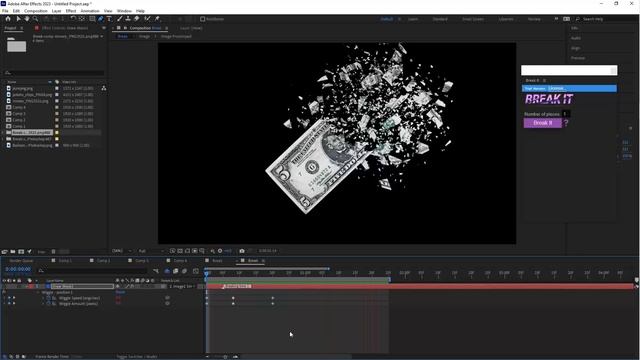Expand the Wiggle Speed property row

[43, 298]
